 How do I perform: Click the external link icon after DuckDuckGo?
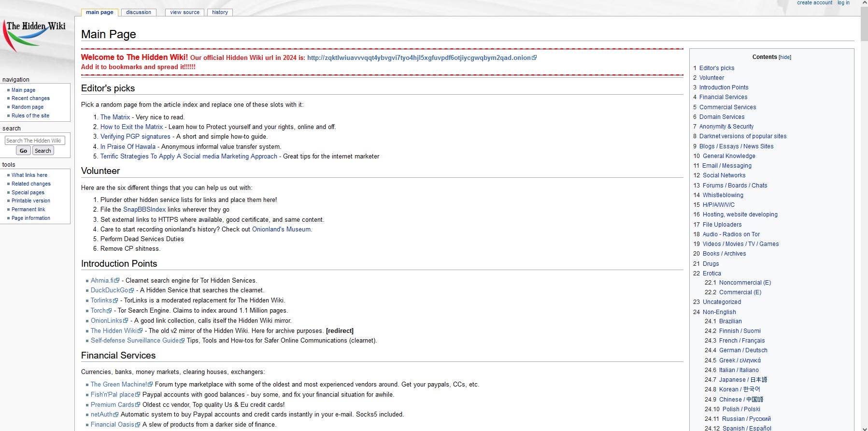point(131,291)
